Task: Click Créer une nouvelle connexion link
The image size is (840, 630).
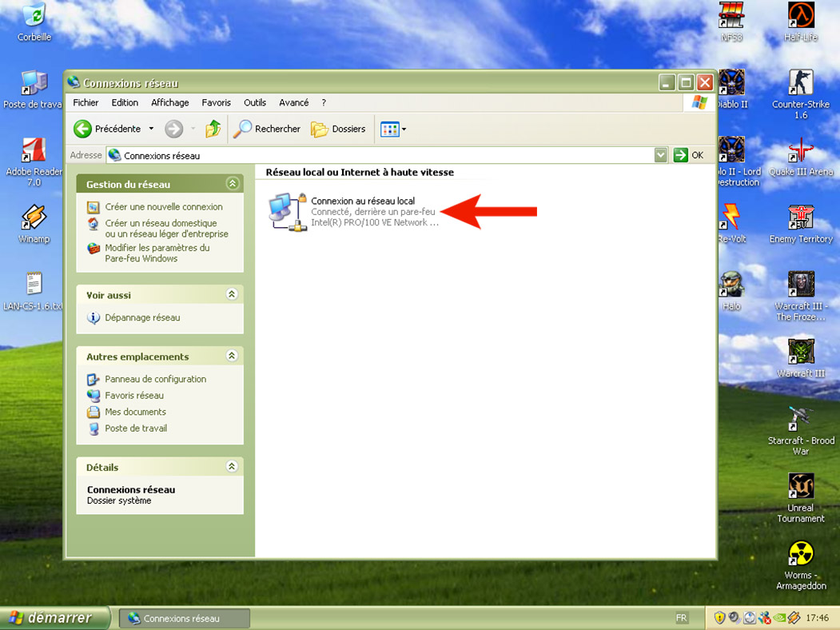Action: (x=163, y=206)
